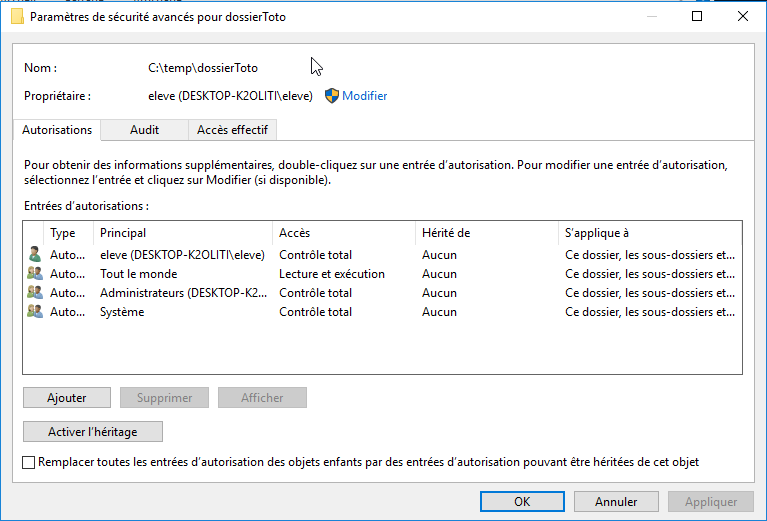The width and height of the screenshot is (767, 521).
Task: Click the Afficher button
Action: [262, 398]
